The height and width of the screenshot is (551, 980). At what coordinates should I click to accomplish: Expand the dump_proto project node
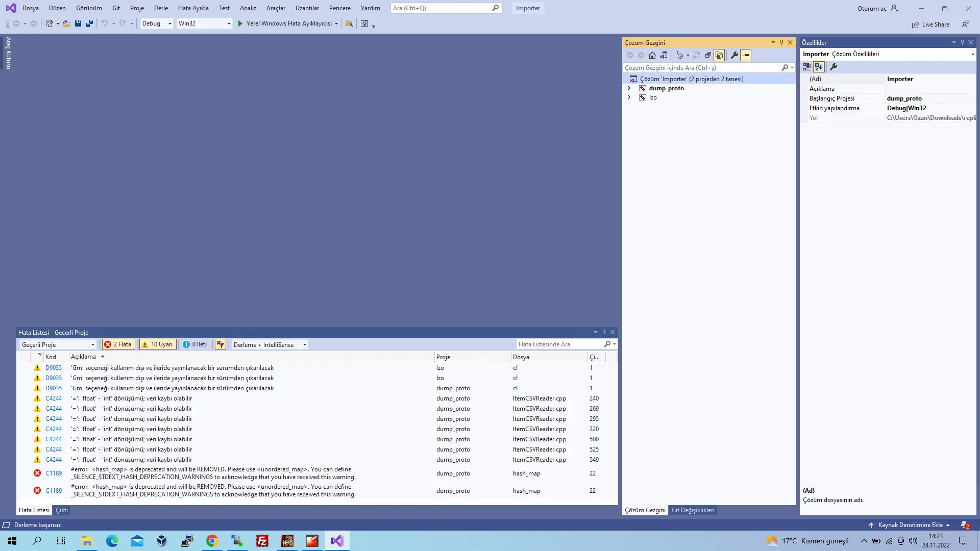pyautogui.click(x=629, y=88)
